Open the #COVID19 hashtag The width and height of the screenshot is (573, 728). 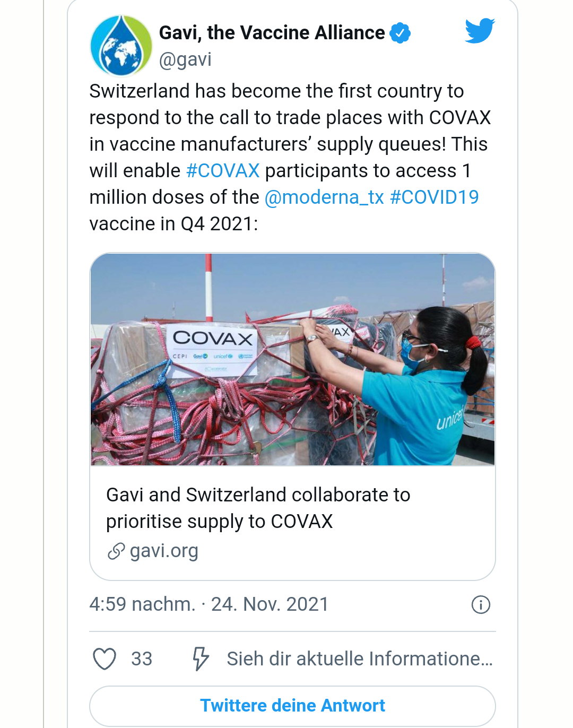(434, 197)
